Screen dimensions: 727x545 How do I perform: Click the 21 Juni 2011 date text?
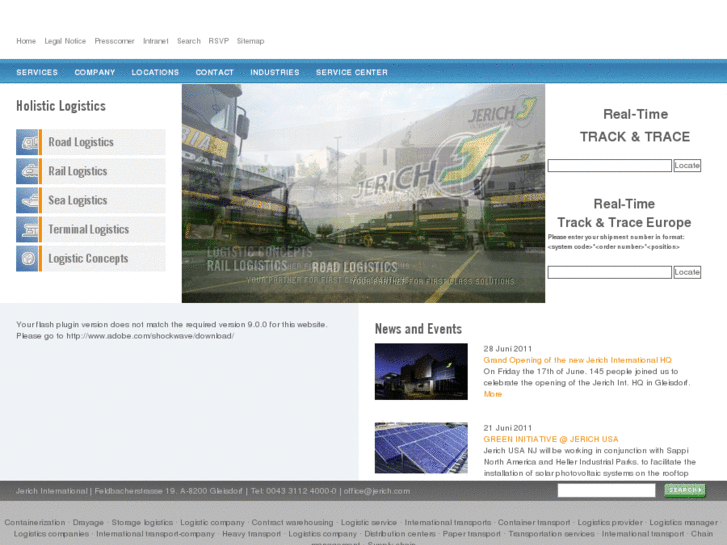pos(507,428)
